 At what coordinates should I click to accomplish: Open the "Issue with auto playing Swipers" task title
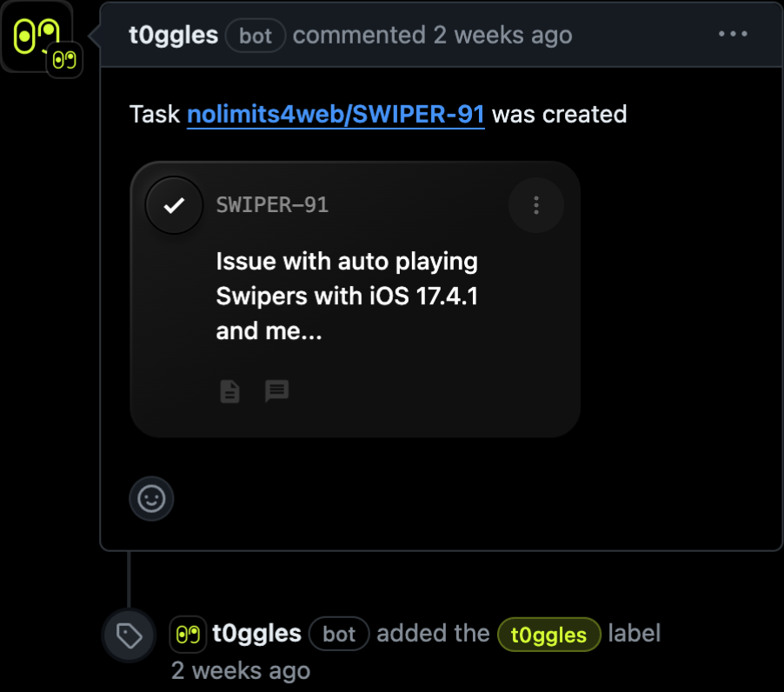click(347, 296)
